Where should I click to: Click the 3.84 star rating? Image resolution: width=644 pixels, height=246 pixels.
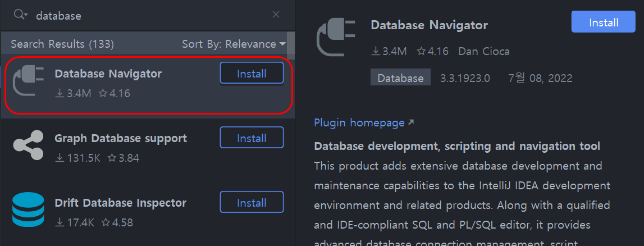click(x=123, y=158)
